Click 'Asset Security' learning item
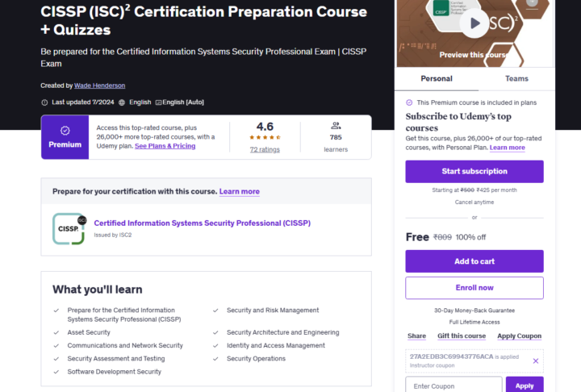 (x=89, y=333)
